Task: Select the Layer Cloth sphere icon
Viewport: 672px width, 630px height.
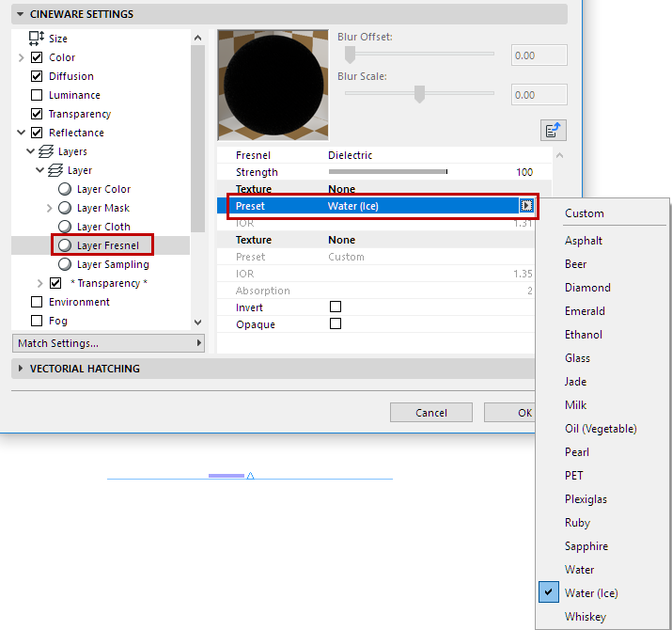Action: click(x=65, y=227)
